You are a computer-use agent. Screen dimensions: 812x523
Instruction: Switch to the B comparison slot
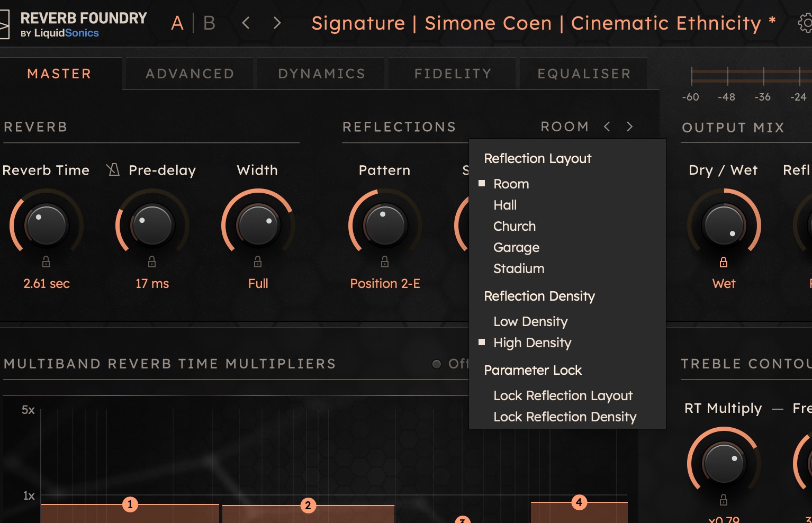click(210, 23)
